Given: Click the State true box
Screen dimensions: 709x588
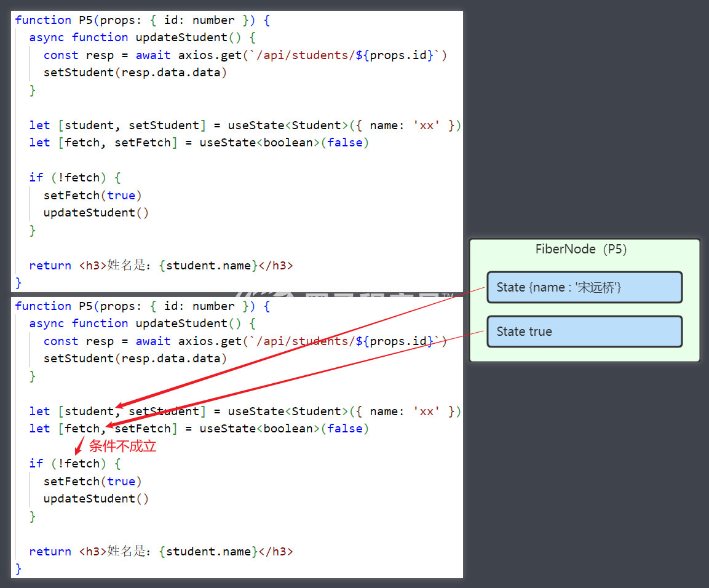Looking at the screenshot, I should (x=584, y=332).
